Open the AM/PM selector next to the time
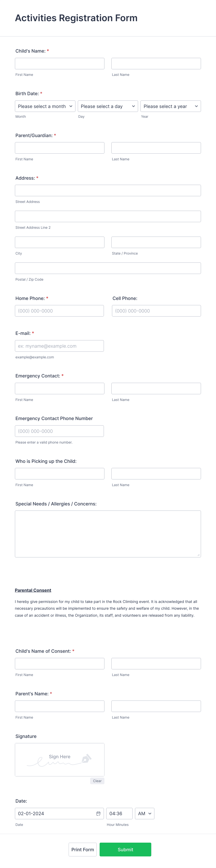216x868 pixels. tap(144, 813)
